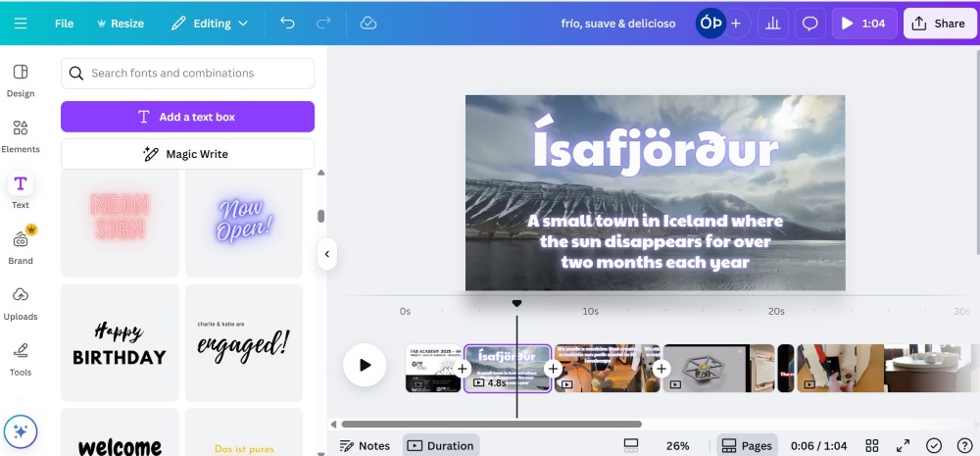Collapse the side panel with arrow
This screenshot has width=980, height=456.
[327, 254]
